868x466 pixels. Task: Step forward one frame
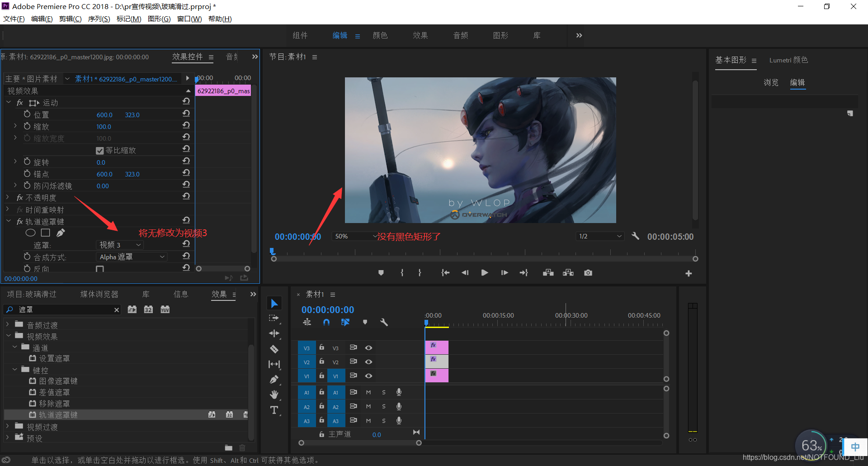click(505, 273)
